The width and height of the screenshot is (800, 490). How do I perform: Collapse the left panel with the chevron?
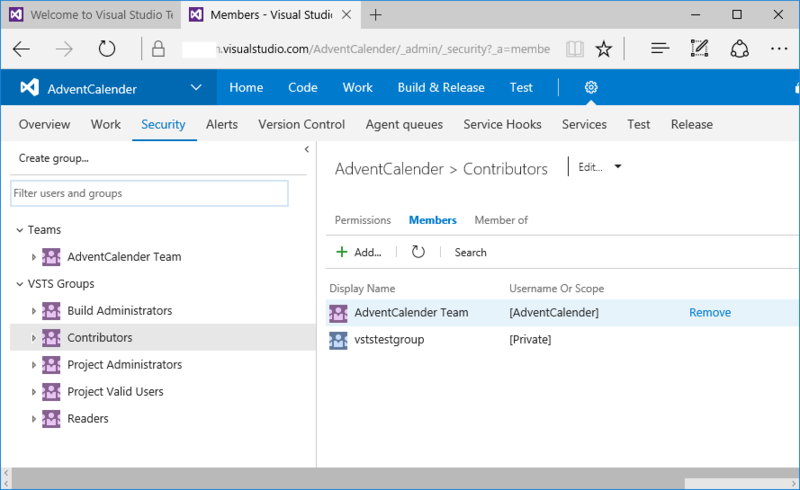pyautogui.click(x=307, y=149)
